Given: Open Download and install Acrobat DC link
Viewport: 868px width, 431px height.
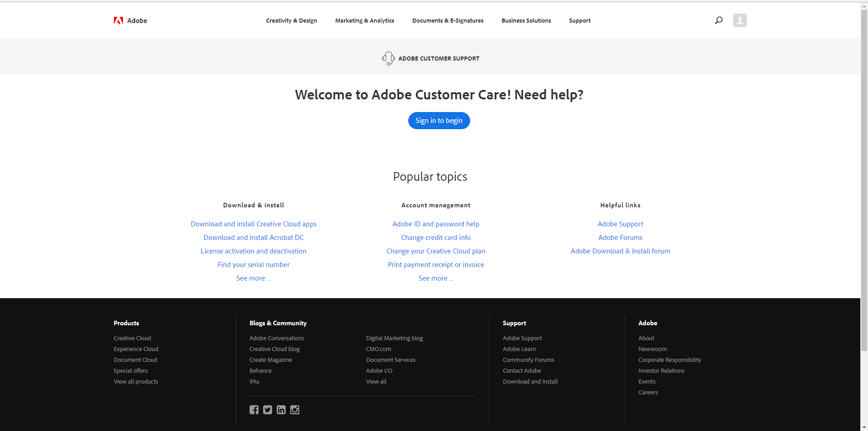Looking at the screenshot, I should 254,238.
